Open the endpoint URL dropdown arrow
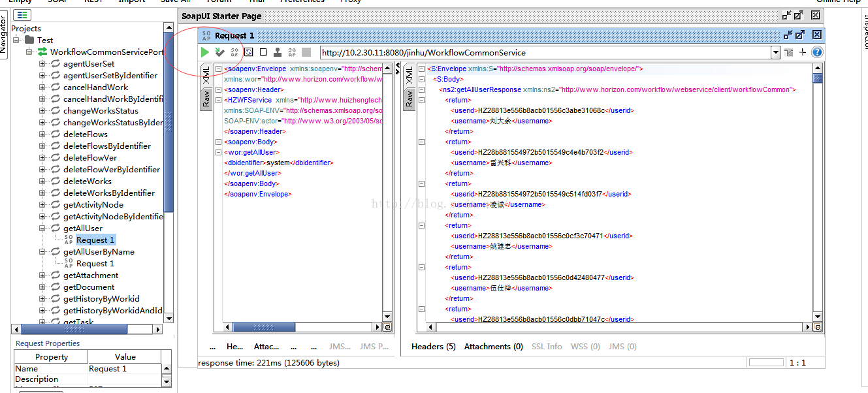Viewport: 868px width, 393px height. [x=776, y=53]
